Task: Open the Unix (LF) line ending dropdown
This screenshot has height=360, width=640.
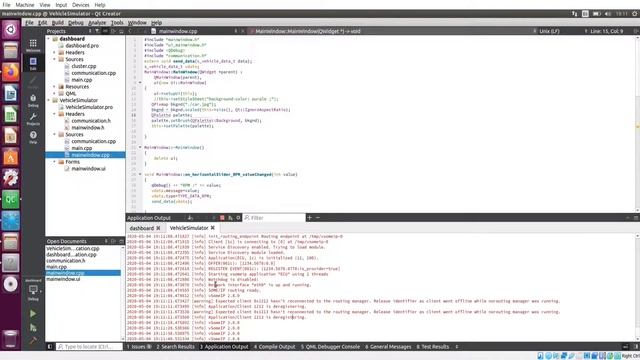Action: pos(549,31)
